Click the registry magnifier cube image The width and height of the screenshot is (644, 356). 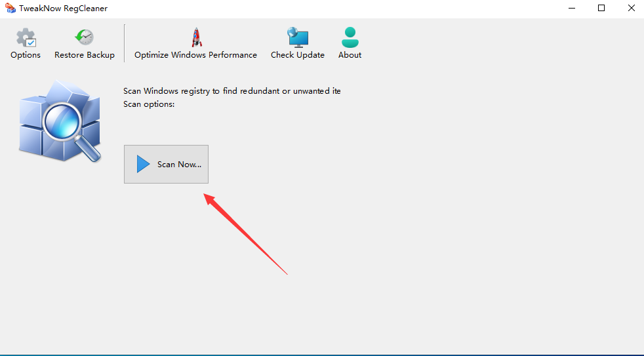(60, 121)
